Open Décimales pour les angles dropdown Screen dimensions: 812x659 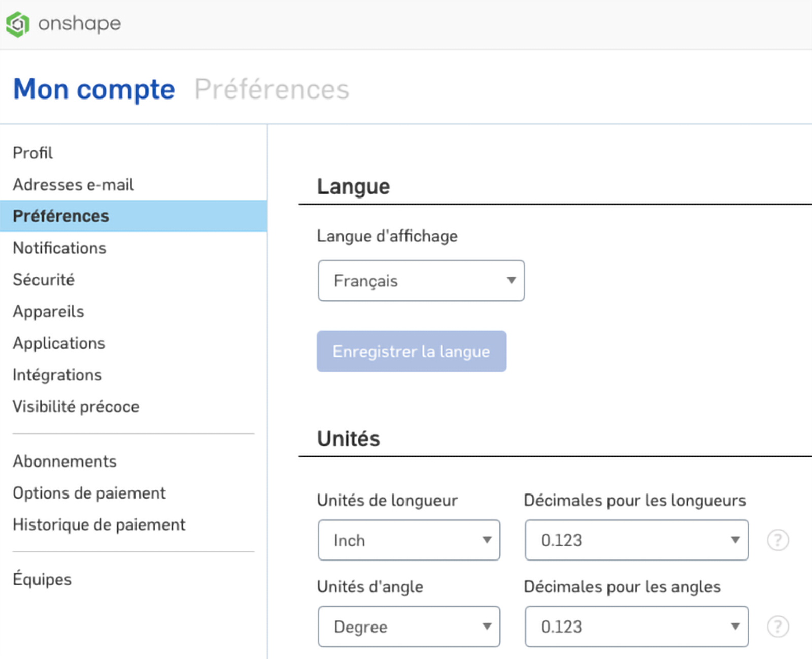point(636,627)
